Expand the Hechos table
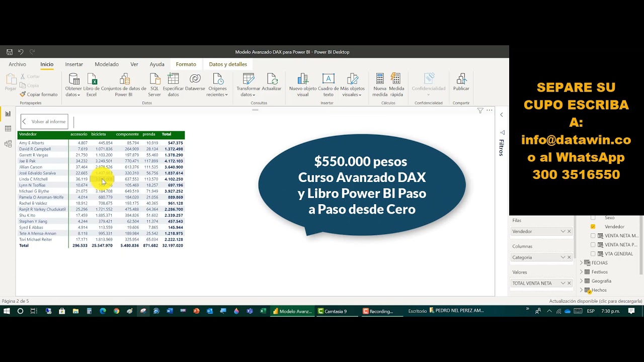644x362 pixels. (x=582, y=290)
